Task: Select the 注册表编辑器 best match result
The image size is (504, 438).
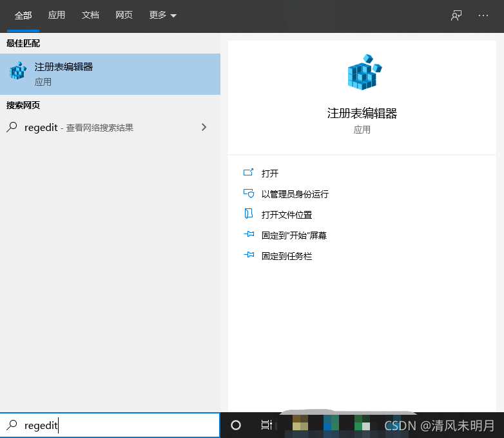Action: click(x=110, y=74)
